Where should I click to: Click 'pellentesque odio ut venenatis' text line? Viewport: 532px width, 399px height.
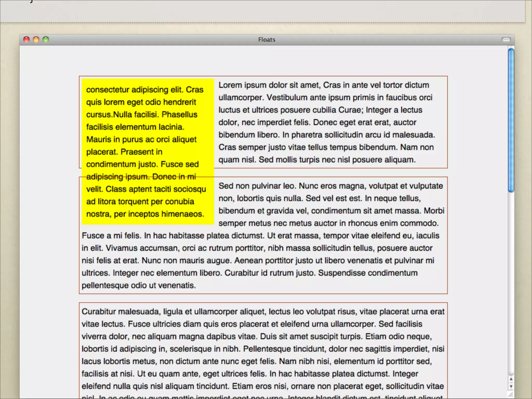pos(139,285)
